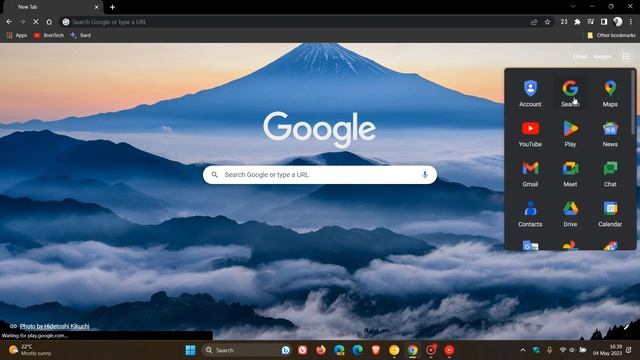Screen dimensions: 640x360
Task: Open Google Calendar app
Action: (x=610, y=213)
